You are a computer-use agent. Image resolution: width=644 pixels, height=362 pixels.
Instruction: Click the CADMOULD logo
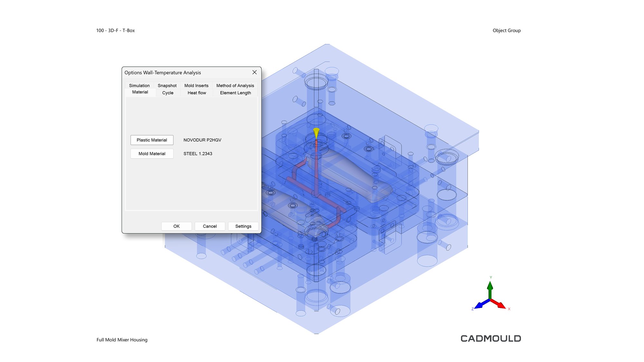(490, 338)
